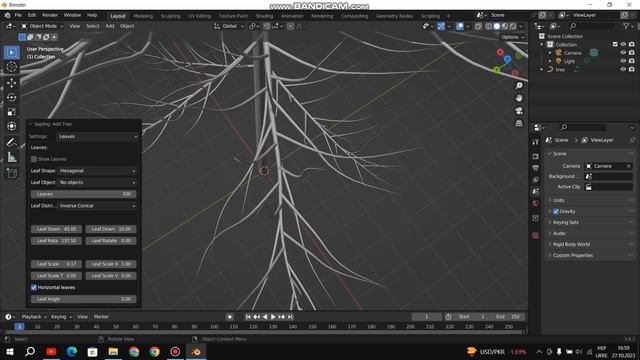Open the World properties tab
This screenshot has width=640, height=360.
tap(536, 203)
